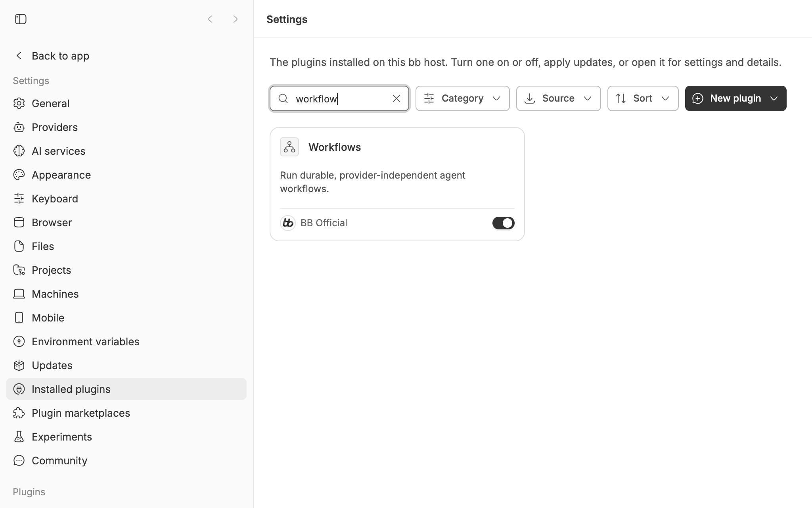The image size is (812, 508).
Task: Click the Mobile phone icon
Action: pyautogui.click(x=19, y=317)
